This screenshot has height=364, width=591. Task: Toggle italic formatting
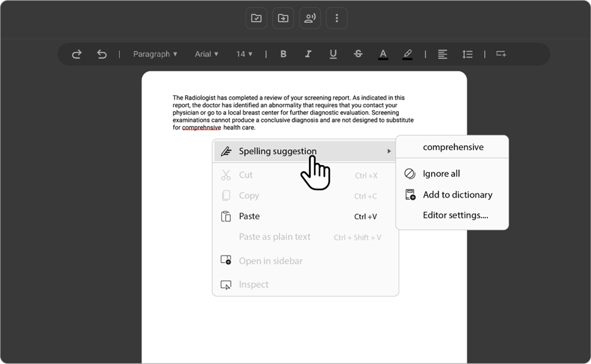click(308, 54)
